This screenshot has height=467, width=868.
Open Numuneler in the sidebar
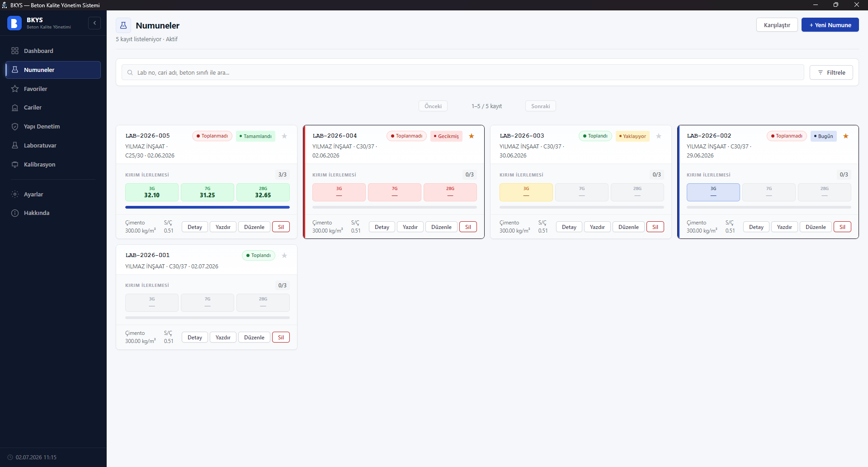[53, 70]
